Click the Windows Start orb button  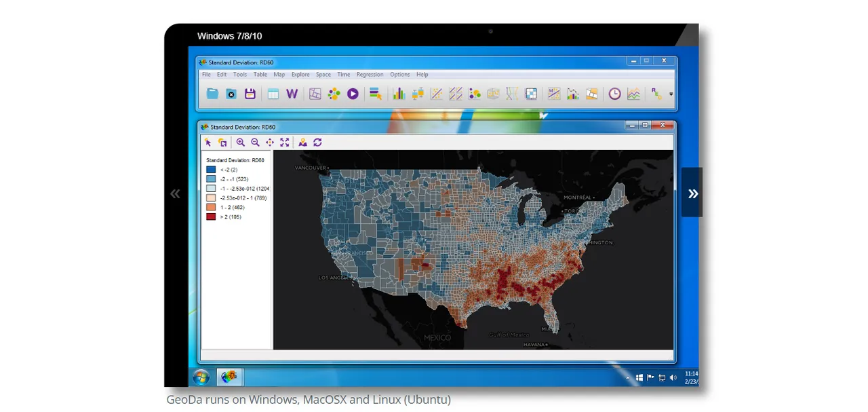[x=201, y=377]
